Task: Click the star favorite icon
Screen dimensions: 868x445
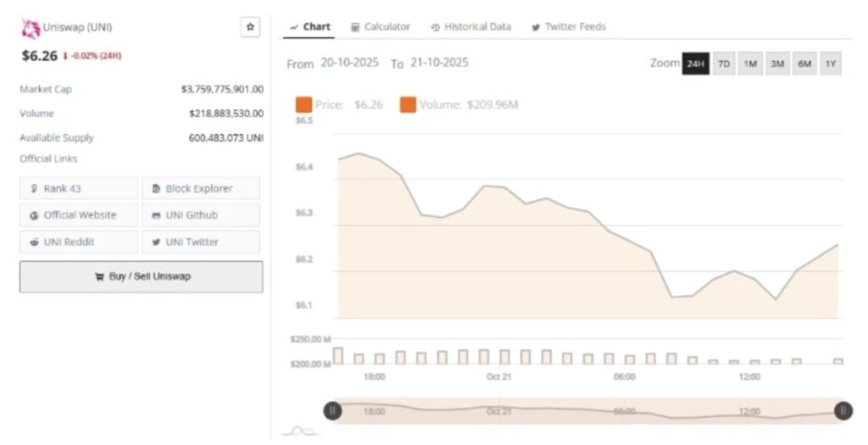Action: [x=249, y=27]
